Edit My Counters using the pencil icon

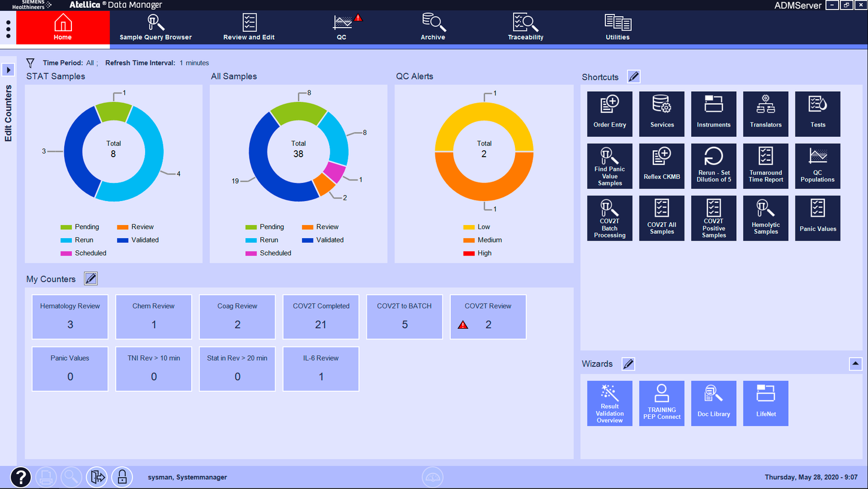(91, 278)
